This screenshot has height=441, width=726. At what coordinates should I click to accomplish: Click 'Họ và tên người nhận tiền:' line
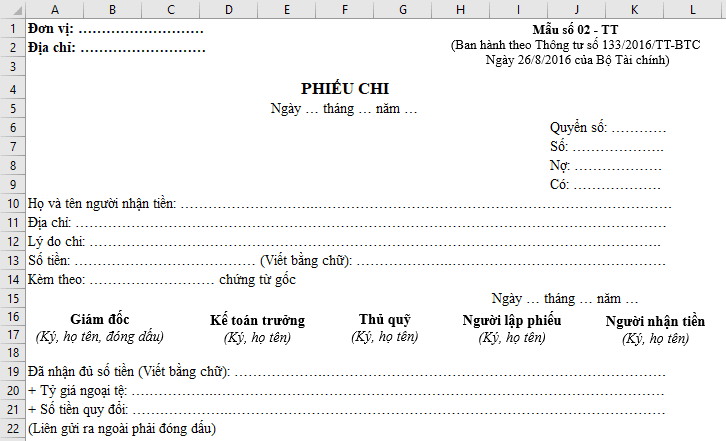tap(350, 203)
